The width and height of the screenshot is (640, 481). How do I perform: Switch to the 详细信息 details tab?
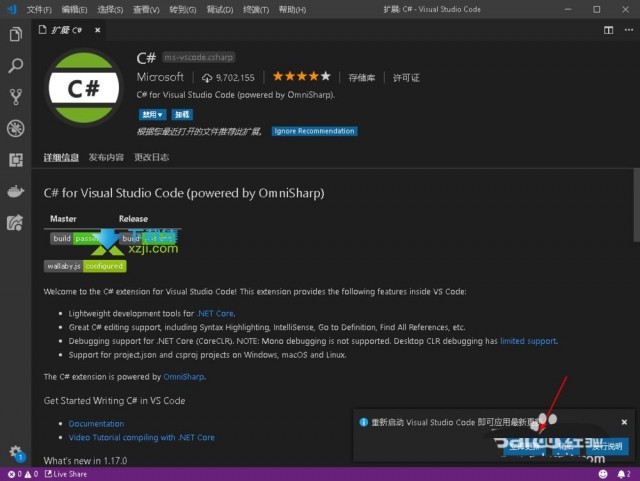tap(61, 157)
